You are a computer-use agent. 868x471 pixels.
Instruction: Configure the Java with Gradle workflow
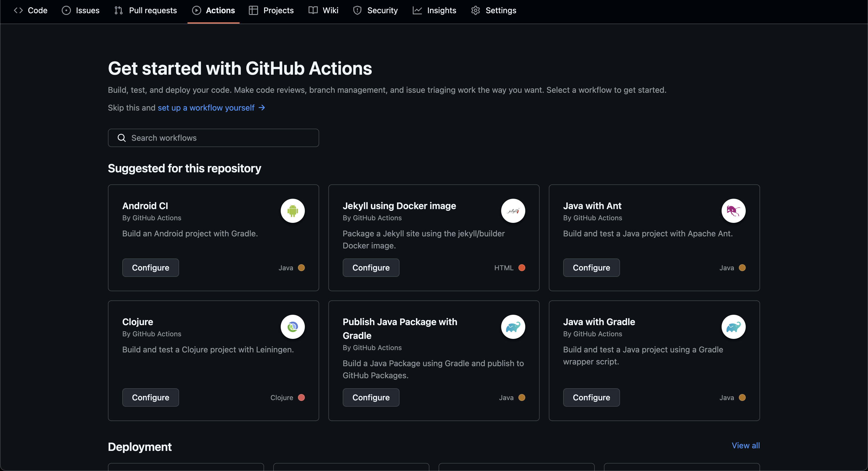pos(591,397)
